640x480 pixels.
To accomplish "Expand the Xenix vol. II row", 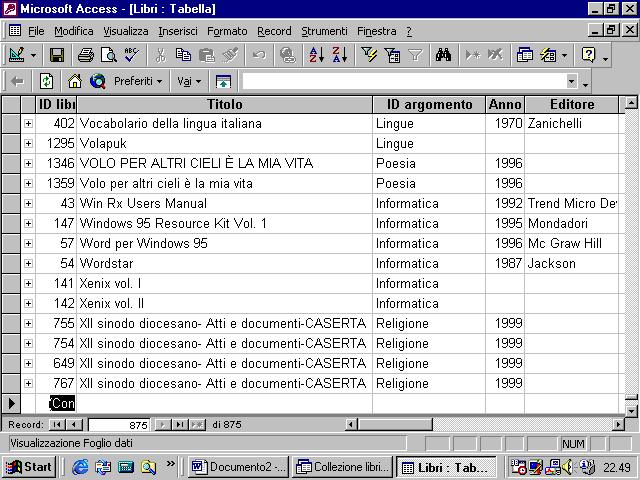I will pyautogui.click(x=28, y=303).
